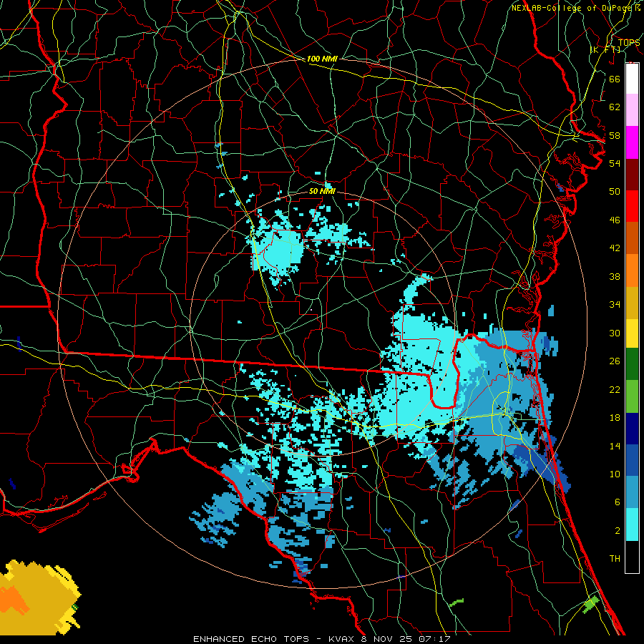This screenshot has width=644, height=644.
Task: Pick the light green legend swatch
Action: 632,396
